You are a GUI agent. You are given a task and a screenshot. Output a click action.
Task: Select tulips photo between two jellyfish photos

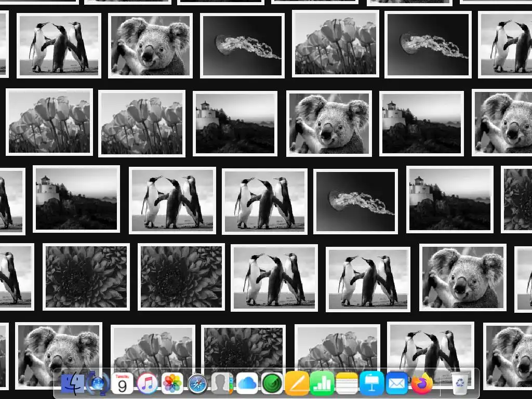[x=336, y=44]
